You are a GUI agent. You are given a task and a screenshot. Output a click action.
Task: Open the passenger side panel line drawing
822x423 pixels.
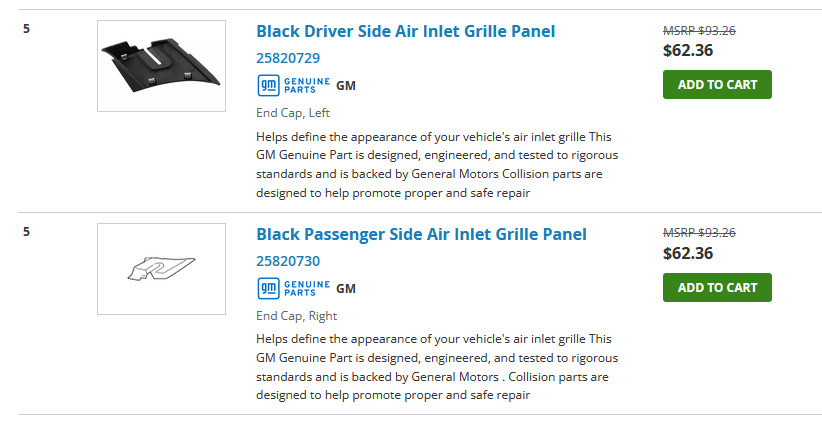point(161,269)
